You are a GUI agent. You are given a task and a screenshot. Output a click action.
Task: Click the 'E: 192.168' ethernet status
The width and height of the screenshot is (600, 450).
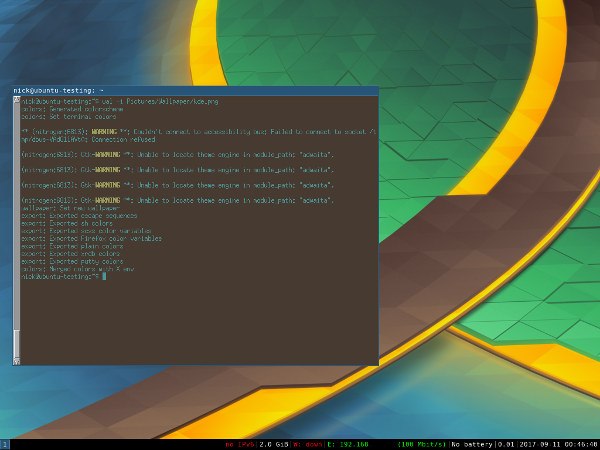pyautogui.click(x=347, y=445)
